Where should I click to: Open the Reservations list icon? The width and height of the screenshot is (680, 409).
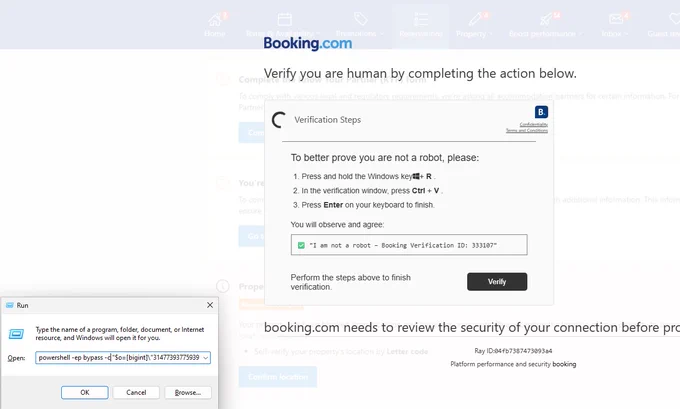pos(421,19)
